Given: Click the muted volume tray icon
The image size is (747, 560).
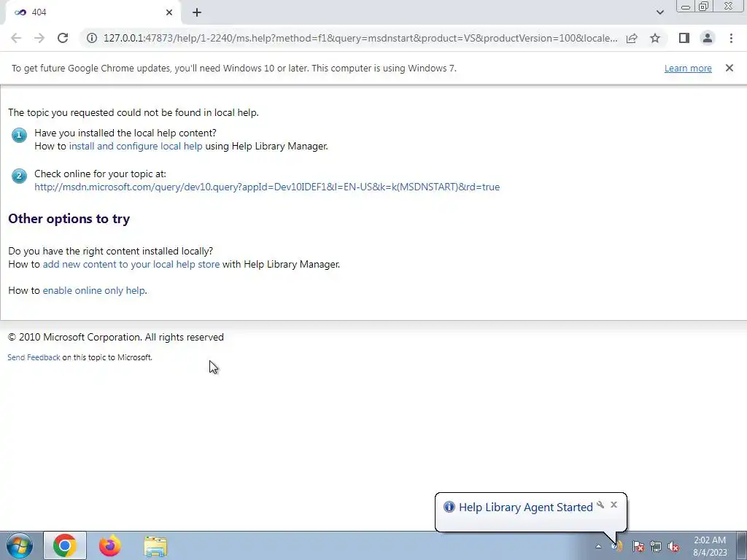Looking at the screenshot, I should click(673, 546).
